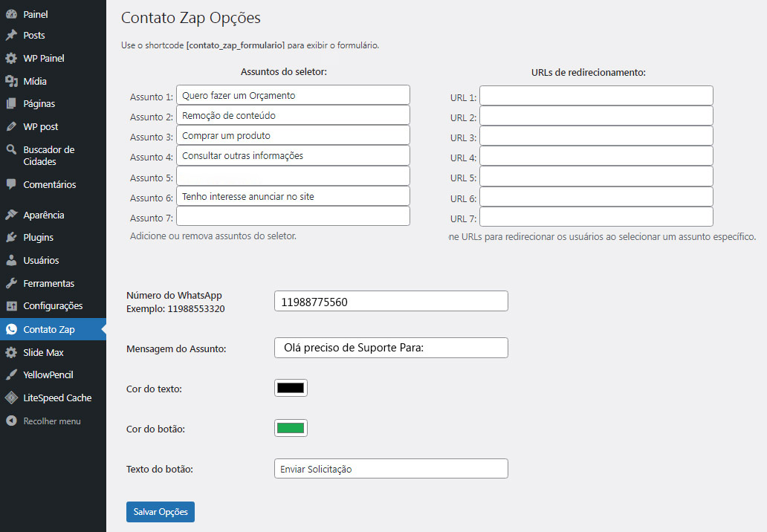Focus the empty Assunto 5 field

(293, 176)
